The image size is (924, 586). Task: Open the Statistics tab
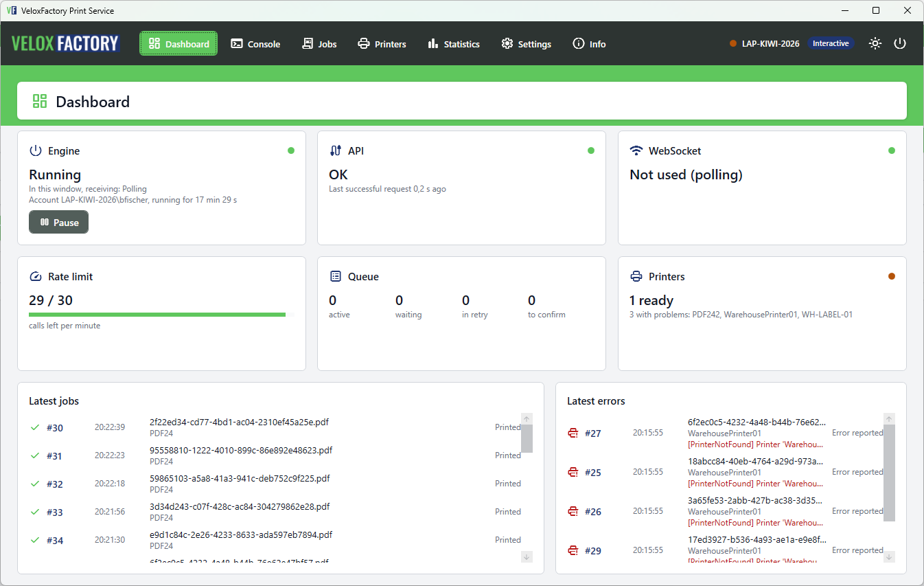pos(453,43)
